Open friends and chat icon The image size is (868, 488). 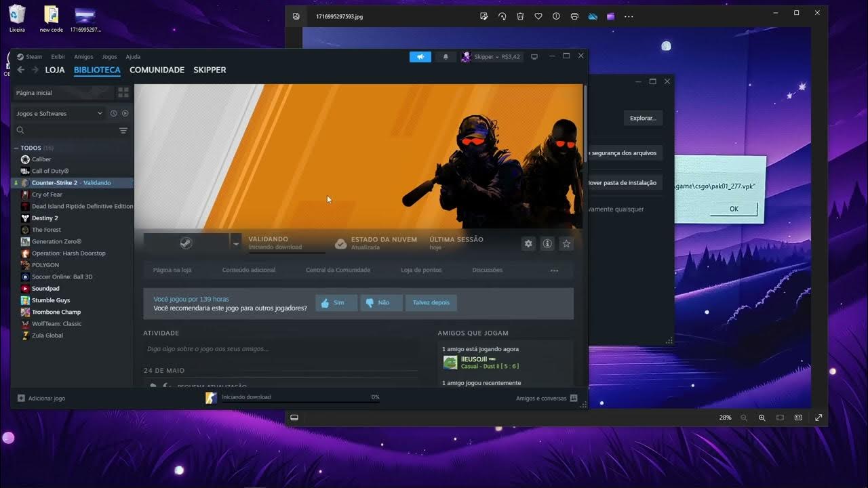point(574,398)
